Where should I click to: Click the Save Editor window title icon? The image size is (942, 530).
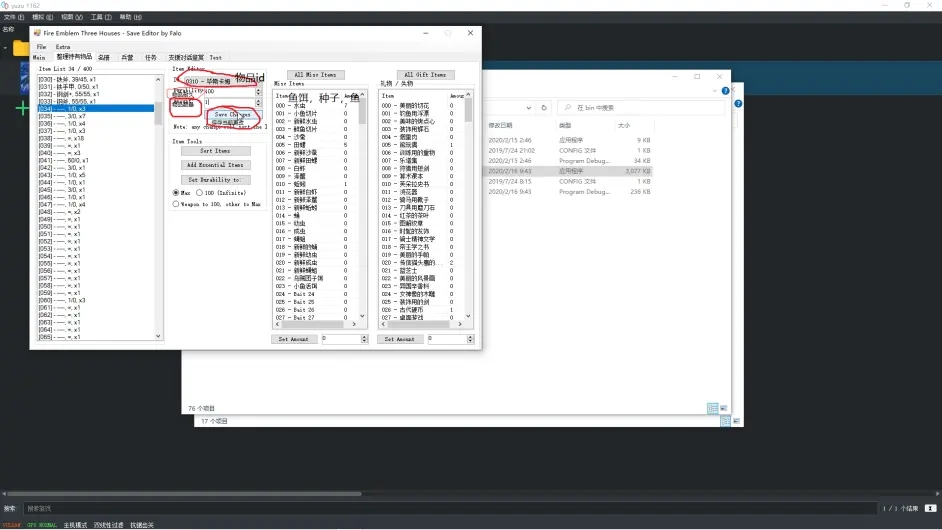pyautogui.click(x=36, y=33)
